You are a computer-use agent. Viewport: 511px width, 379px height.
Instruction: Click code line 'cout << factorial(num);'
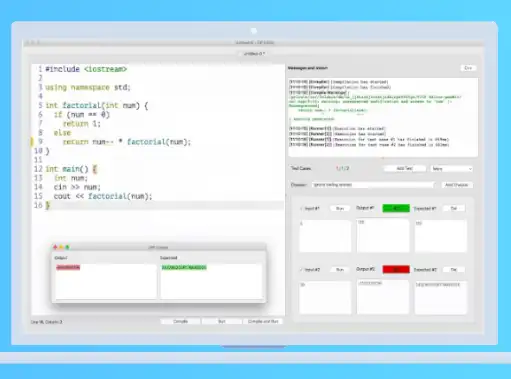103,196
